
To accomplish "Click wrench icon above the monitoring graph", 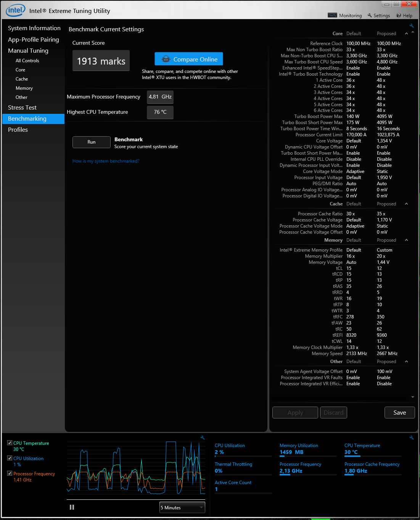I will point(203,438).
